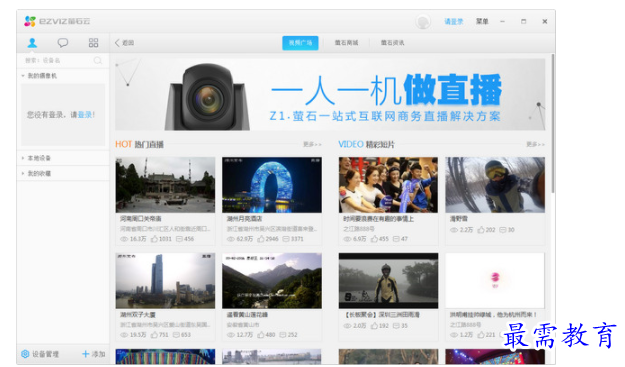Switch to the 萤石商城 tab
625x367 pixels.
(346, 43)
